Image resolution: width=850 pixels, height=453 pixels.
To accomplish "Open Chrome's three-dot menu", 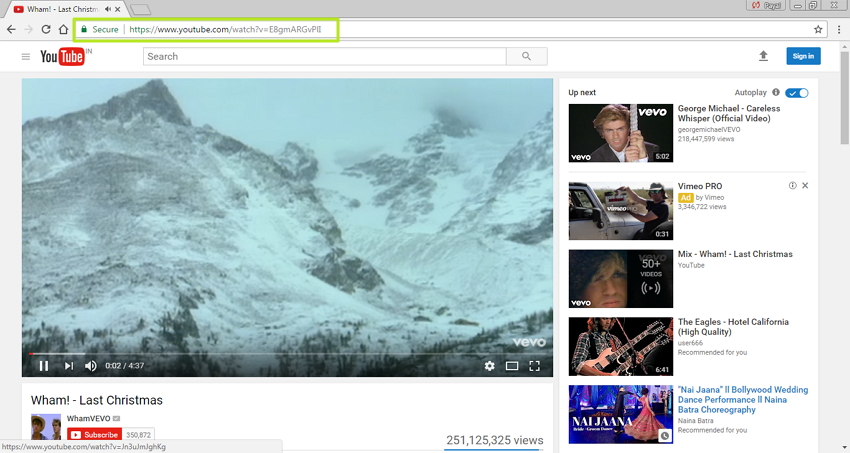I will pos(838,30).
